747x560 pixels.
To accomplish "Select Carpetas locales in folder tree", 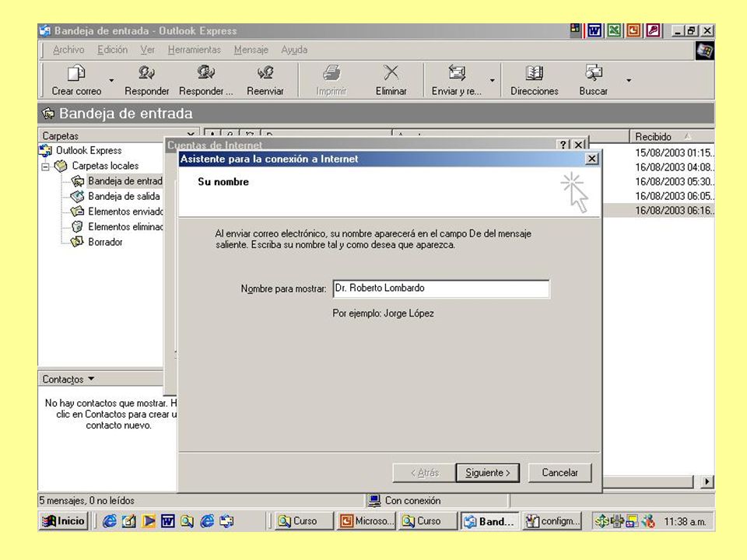I will click(97, 166).
